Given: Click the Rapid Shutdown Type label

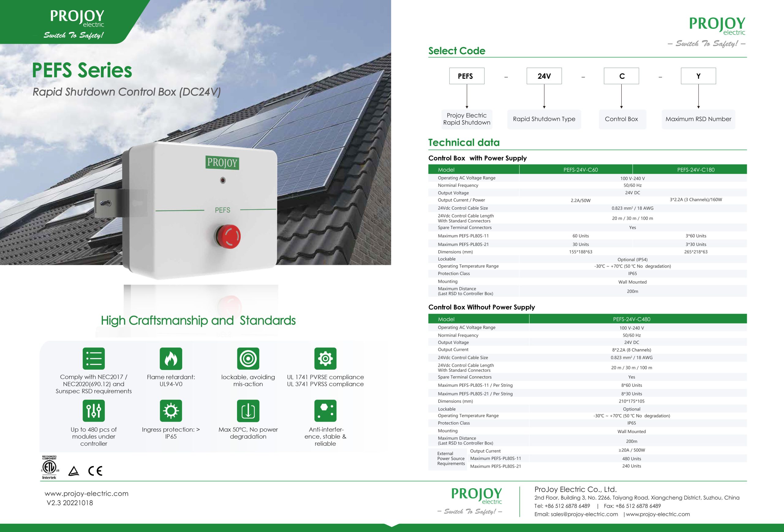Looking at the screenshot, I should (544, 119).
